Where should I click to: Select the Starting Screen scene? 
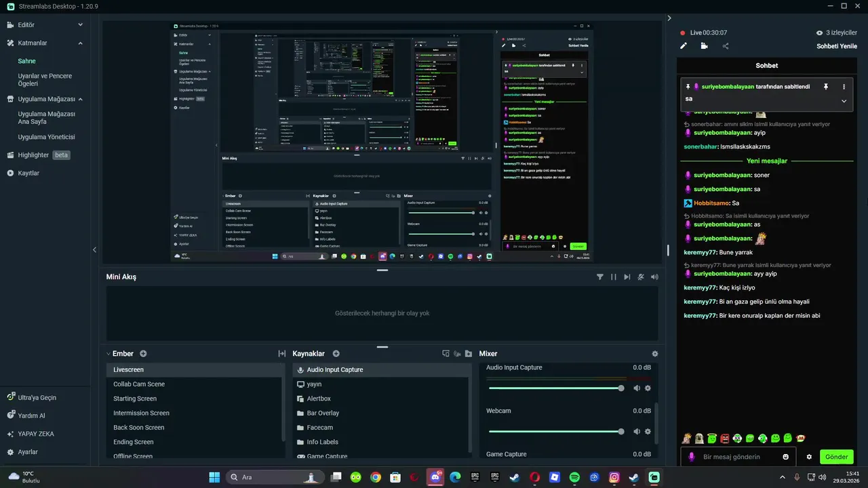(195, 399)
